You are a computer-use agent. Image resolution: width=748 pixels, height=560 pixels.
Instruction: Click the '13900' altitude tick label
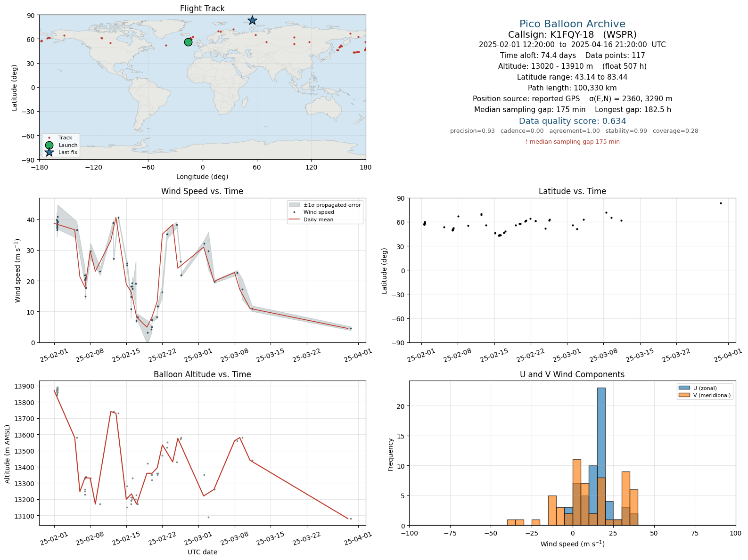point(26,387)
